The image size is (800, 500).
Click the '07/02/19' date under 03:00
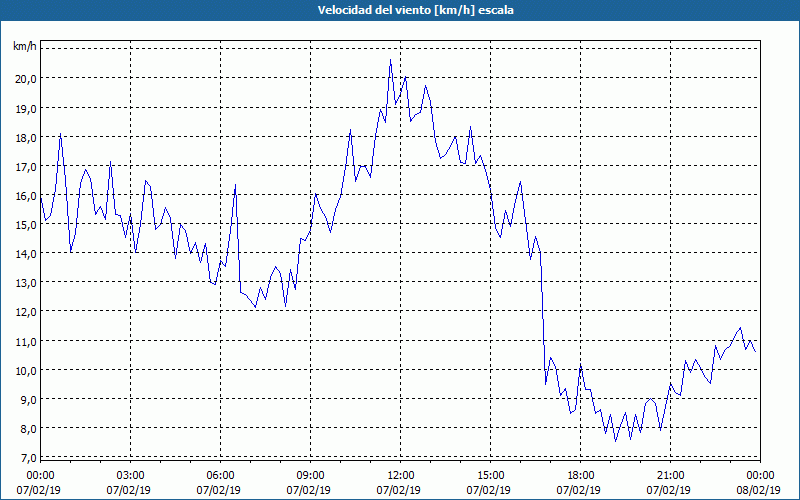pyautogui.click(x=129, y=490)
